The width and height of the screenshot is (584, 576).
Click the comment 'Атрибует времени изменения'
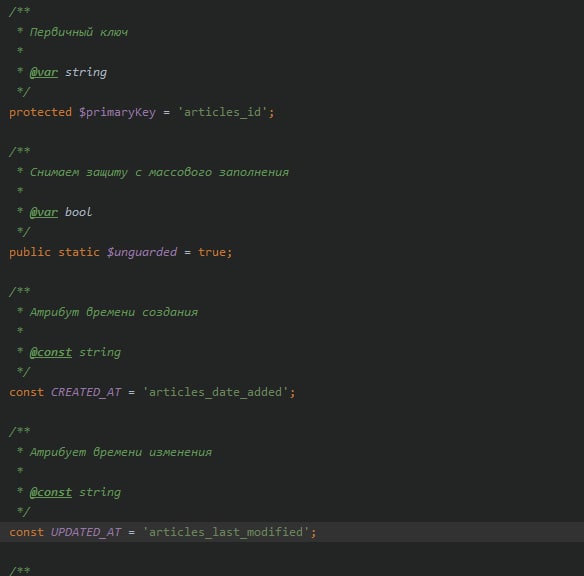(121, 452)
